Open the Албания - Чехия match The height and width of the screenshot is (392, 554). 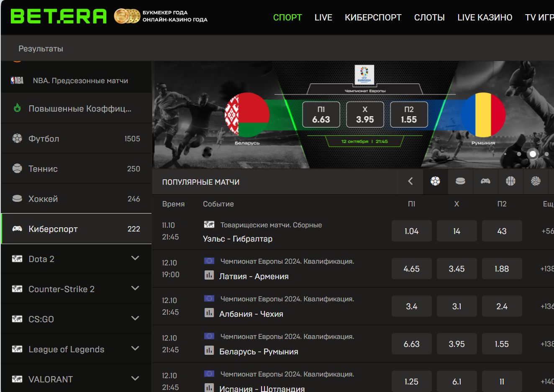(251, 314)
